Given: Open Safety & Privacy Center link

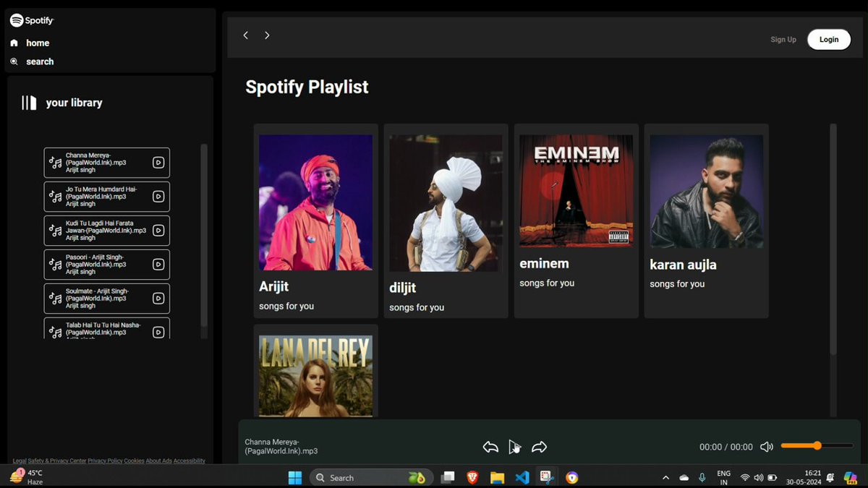Looking at the screenshot, I should (x=57, y=461).
